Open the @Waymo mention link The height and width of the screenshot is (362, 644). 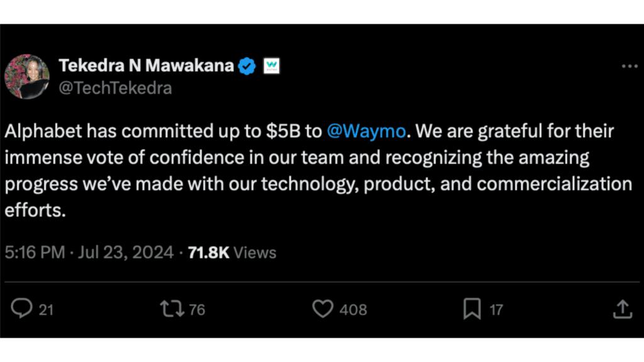(x=367, y=131)
